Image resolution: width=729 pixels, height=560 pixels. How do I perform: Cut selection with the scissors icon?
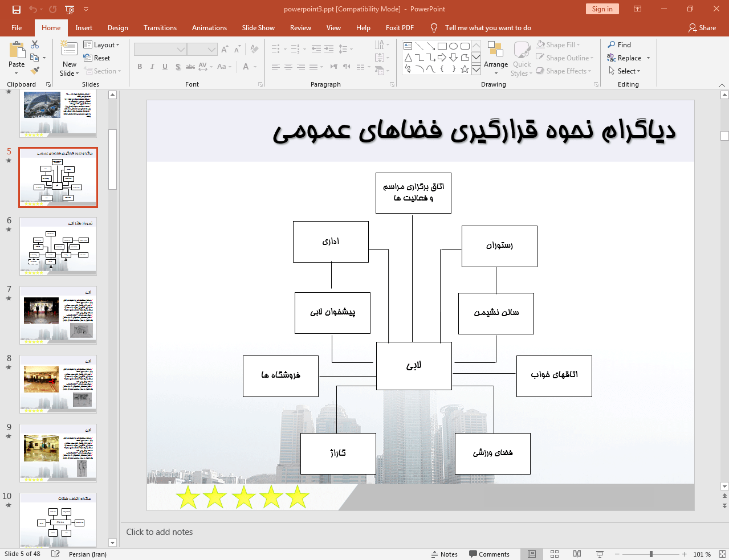point(35,44)
